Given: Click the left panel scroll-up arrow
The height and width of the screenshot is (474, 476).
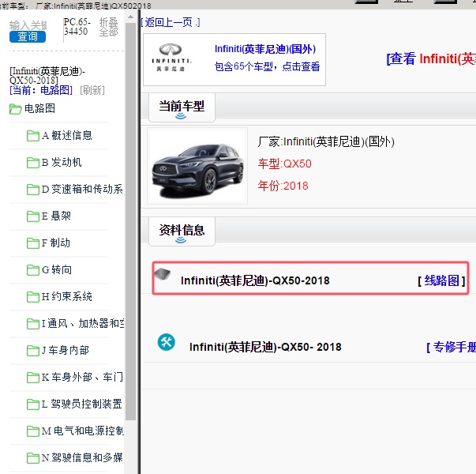Looking at the screenshot, I should point(130,17).
